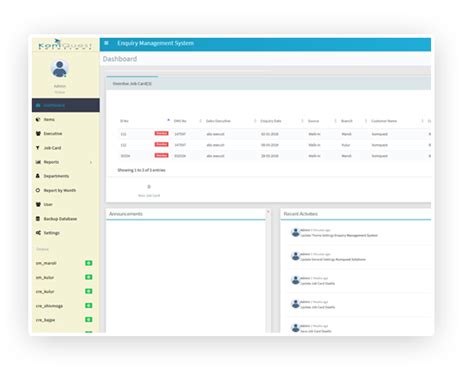Image resolution: width=474 pixels, height=367 pixels.
Task: Click avatar of Update Theme Settings activity
Action: tap(295, 232)
